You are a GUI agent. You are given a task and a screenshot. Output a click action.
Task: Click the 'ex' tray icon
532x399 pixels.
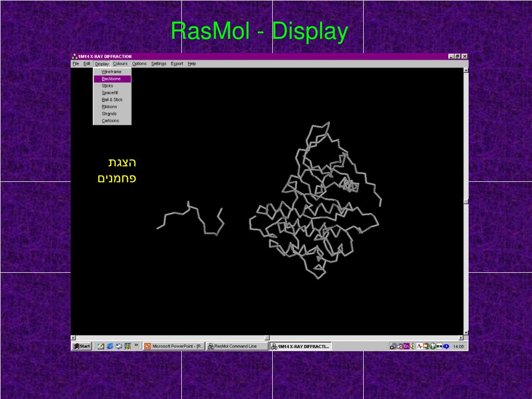pos(440,346)
